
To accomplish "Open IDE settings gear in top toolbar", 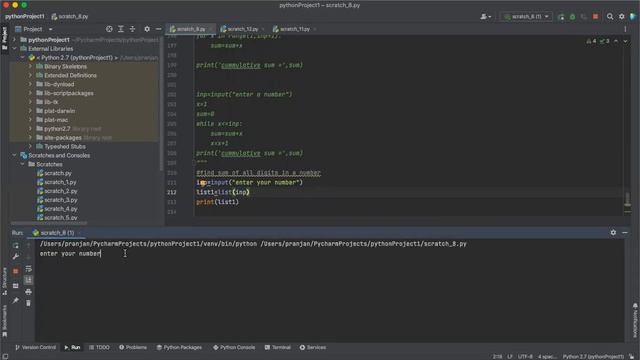I will point(622,17).
